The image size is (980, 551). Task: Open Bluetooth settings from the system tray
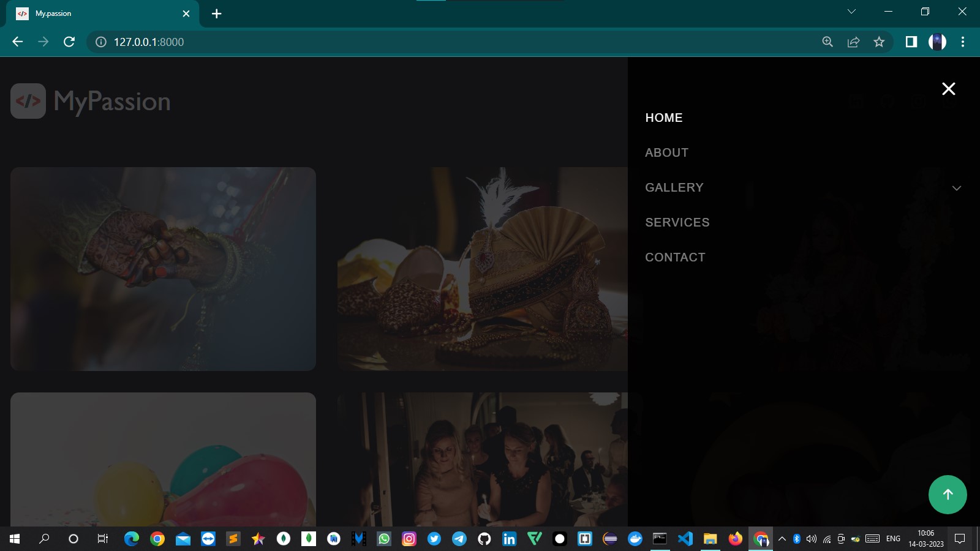pyautogui.click(x=797, y=540)
